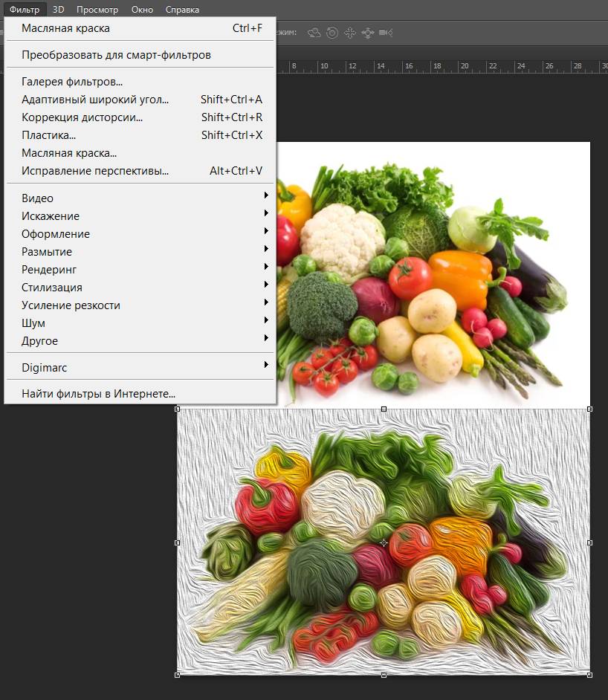Select the 3D roll mode icon
This screenshot has height=700, width=608.
click(x=332, y=33)
